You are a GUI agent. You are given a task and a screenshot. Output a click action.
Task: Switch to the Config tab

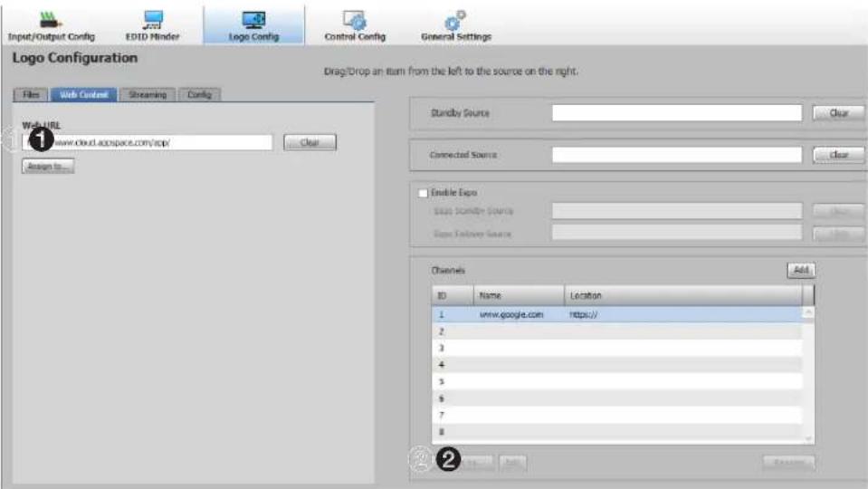pos(199,95)
